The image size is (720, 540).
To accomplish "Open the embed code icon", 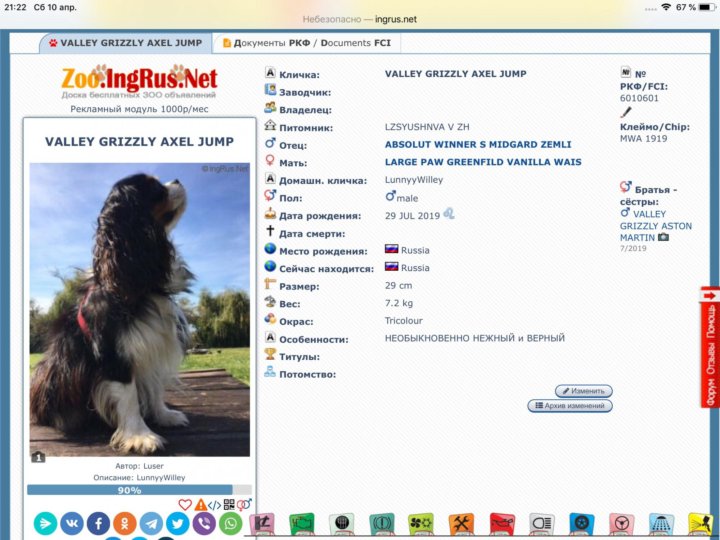I will [214, 505].
